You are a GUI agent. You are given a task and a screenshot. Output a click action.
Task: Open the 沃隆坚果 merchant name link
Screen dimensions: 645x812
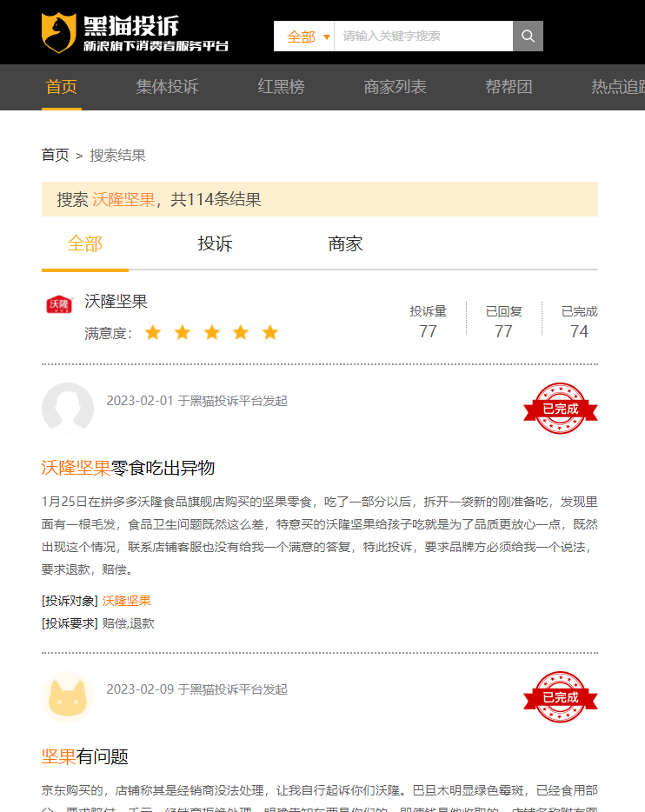point(116,302)
